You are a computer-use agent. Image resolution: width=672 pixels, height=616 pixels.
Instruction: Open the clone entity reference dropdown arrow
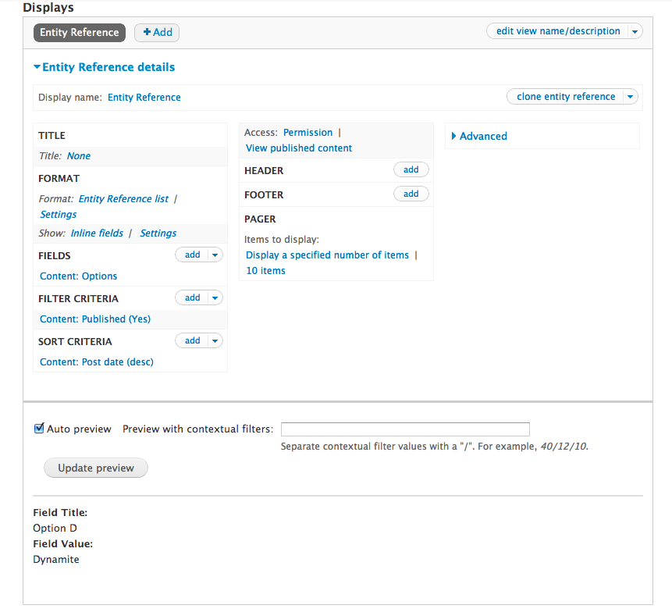pyautogui.click(x=630, y=96)
